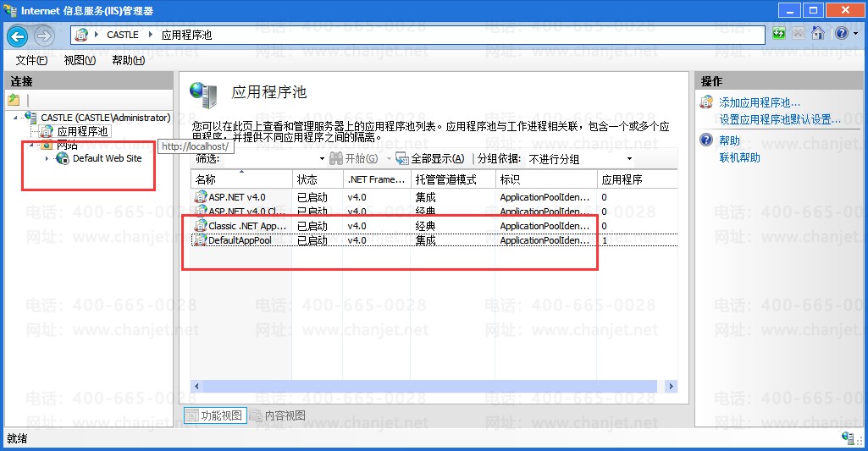Click icon of ASP.NET v4.0 pool
868x451 pixels.
pyautogui.click(x=201, y=196)
